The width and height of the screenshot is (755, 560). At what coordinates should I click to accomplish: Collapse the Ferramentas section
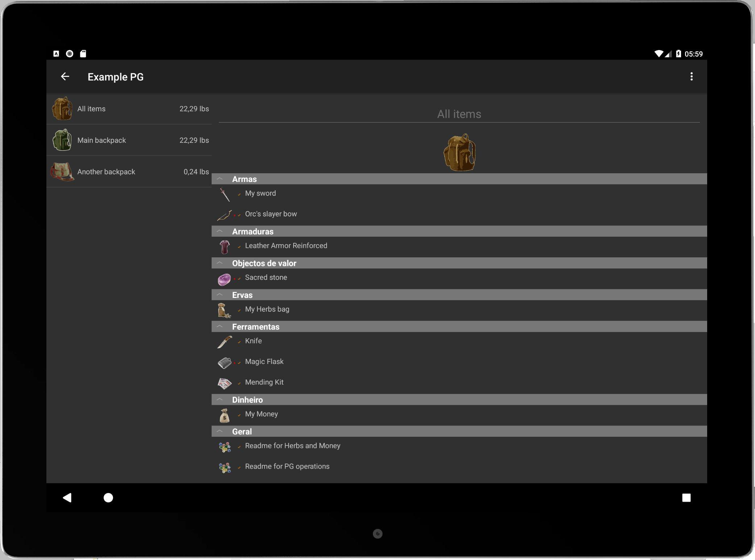(220, 327)
